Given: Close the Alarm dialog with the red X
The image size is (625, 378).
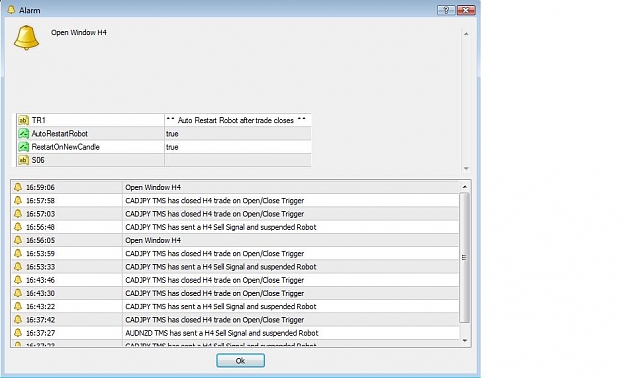Looking at the screenshot, I should pyautogui.click(x=466, y=10).
